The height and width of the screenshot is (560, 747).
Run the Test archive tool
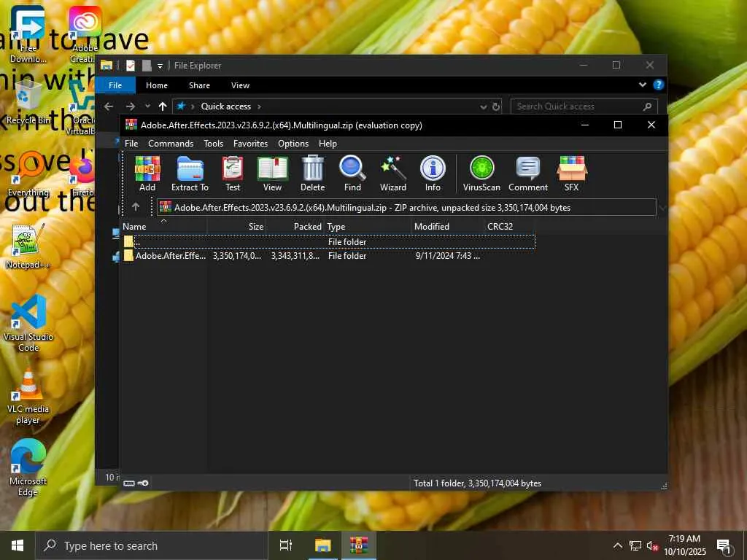233,174
